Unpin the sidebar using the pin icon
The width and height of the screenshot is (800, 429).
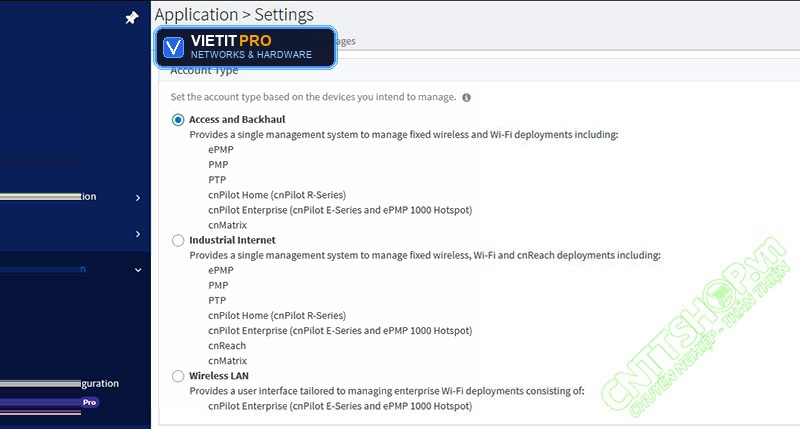[132, 18]
